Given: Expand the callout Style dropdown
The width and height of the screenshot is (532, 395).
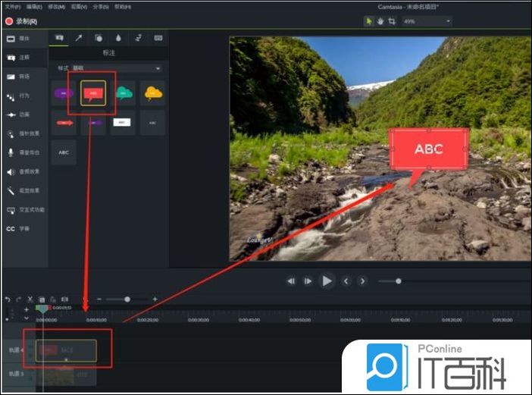Looking at the screenshot, I should [x=117, y=68].
